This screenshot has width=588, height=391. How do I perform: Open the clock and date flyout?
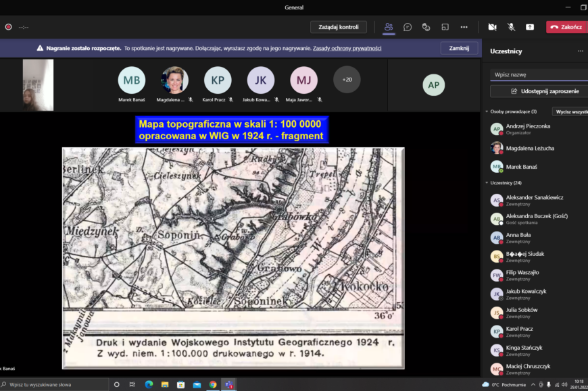[579, 385]
